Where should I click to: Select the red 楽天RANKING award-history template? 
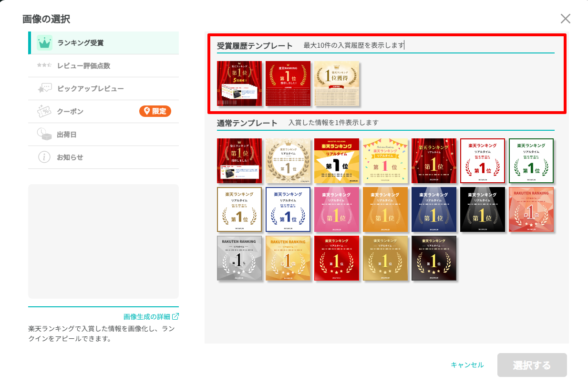[288, 83]
